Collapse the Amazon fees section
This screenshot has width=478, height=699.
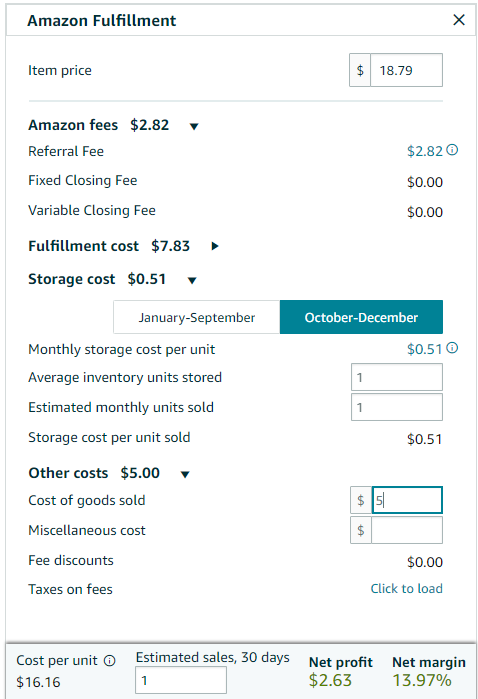(x=194, y=126)
